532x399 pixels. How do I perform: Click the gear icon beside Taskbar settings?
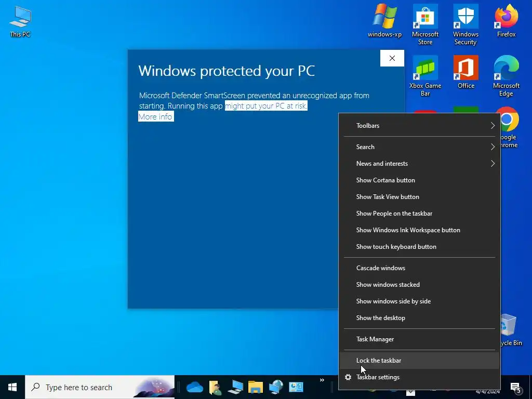[x=348, y=377]
